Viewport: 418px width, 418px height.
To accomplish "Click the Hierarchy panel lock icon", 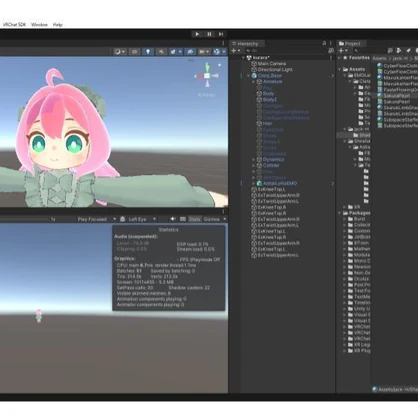I will [x=324, y=43].
